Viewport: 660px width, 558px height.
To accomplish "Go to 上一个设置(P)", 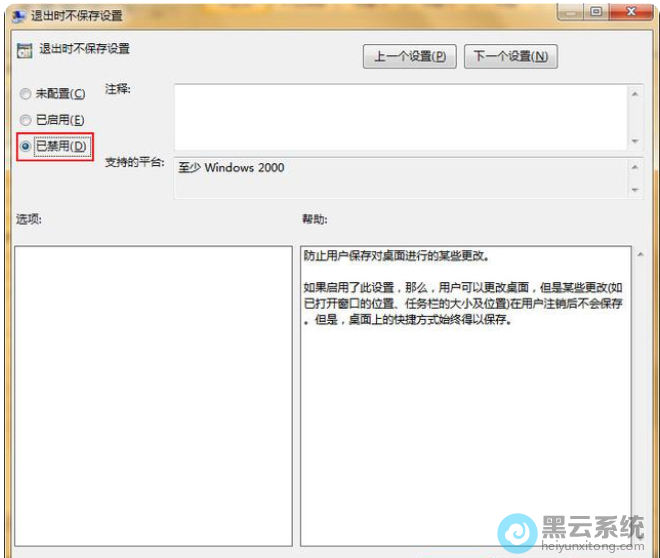I will tap(409, 56).
